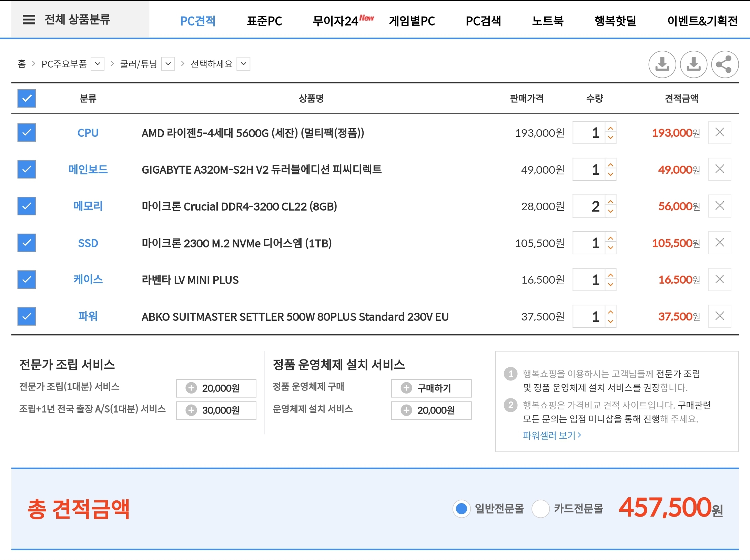This screenshot has width=750, height=560.
Task: Decrease 메모리 quantity with the down arrow
Action: click(611, 212)
